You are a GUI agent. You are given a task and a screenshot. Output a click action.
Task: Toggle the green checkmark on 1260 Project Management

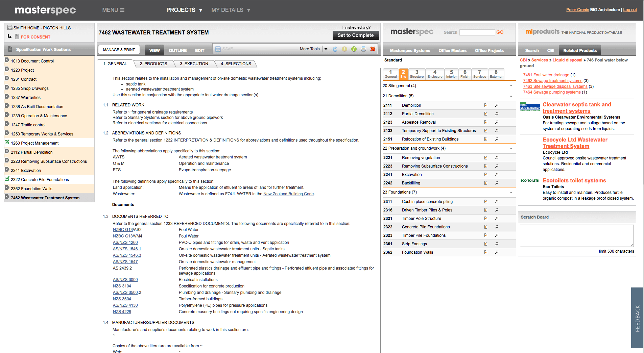click(7, 143)
